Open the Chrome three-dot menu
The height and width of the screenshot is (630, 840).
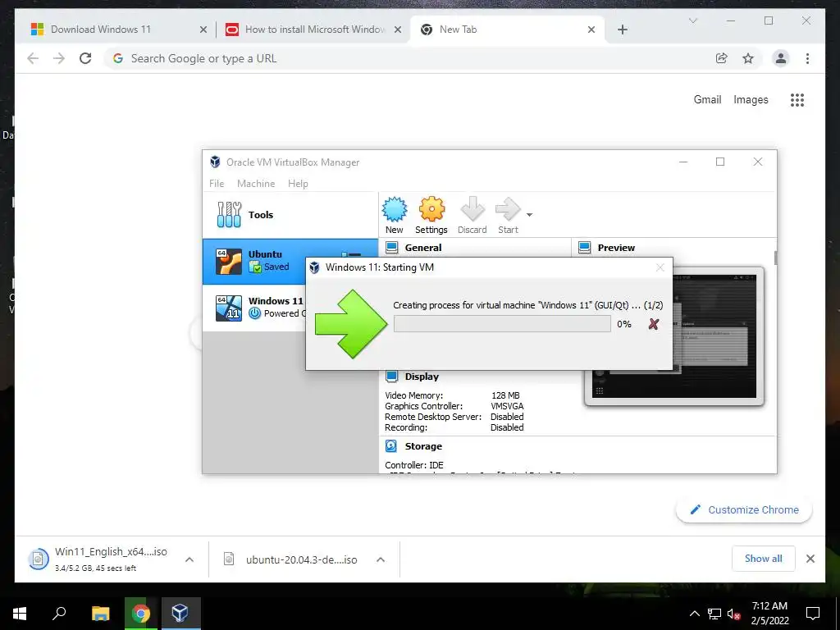tap(807, 58)
